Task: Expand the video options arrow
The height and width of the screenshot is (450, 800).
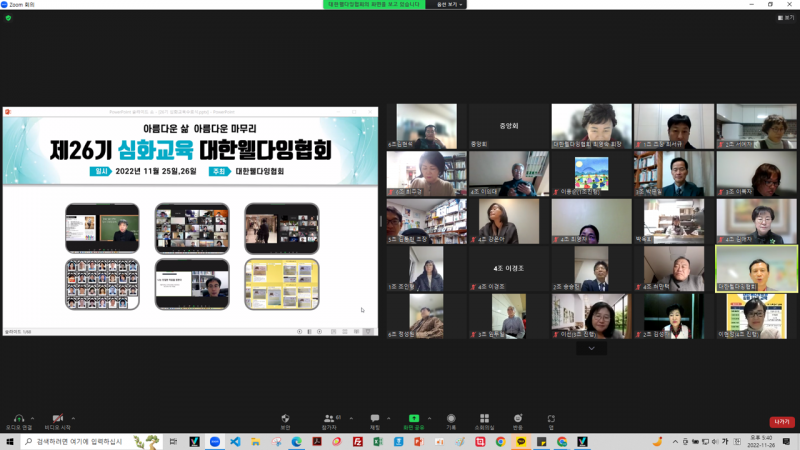Action: [73, 417]
